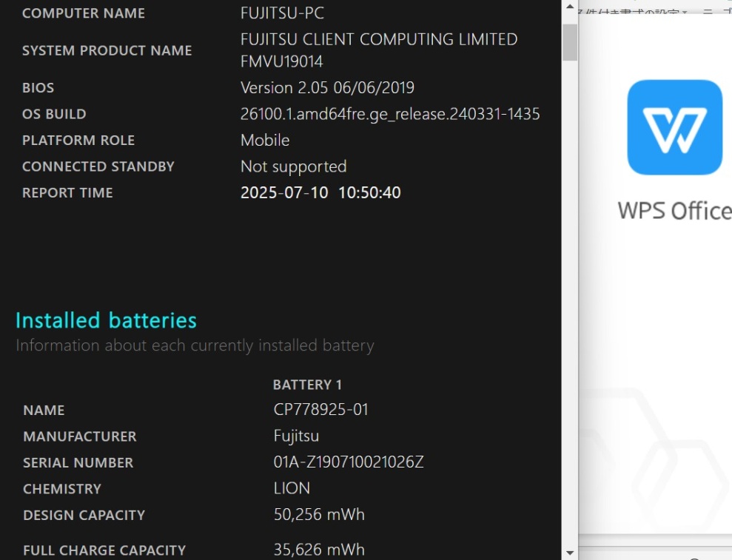The width and height of the screenshot is (732, 560).
Task: Click the BATTERY 1 column header
Action: pyautogui.click(x=307, y=385)
